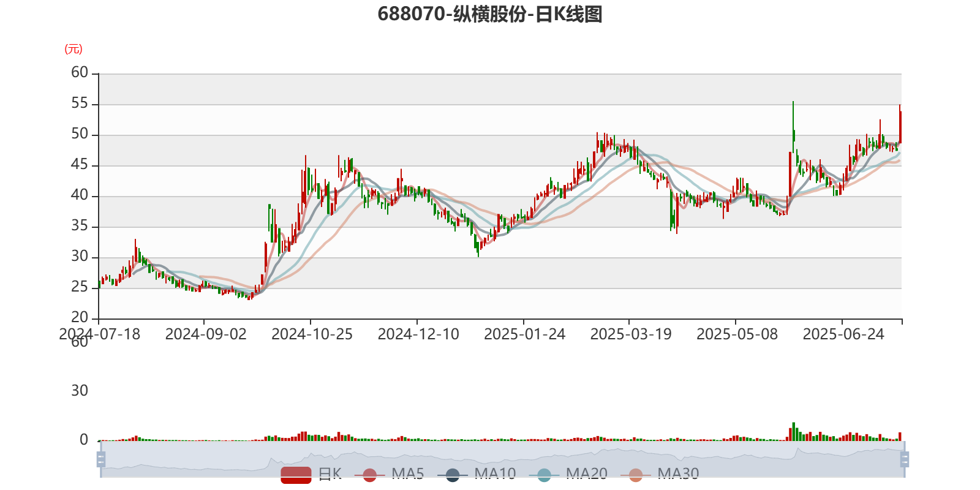980x490 pixels.
Task: Click the 2024-12-10 date axis label
Action: [x=418, y=334]
